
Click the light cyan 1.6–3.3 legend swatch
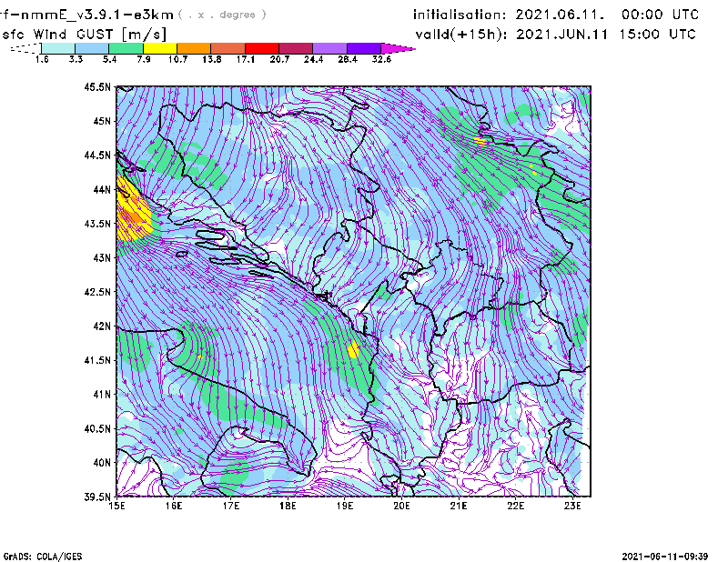58,48
